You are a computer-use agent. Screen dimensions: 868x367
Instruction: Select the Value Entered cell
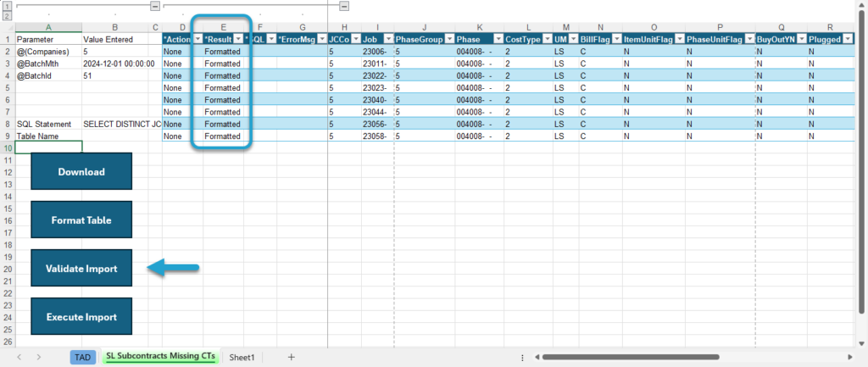114,39
